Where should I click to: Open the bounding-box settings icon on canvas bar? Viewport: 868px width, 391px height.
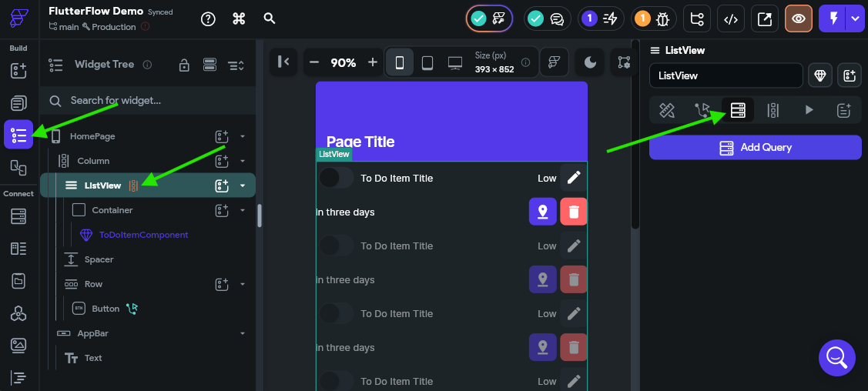(x=624, y=62)
